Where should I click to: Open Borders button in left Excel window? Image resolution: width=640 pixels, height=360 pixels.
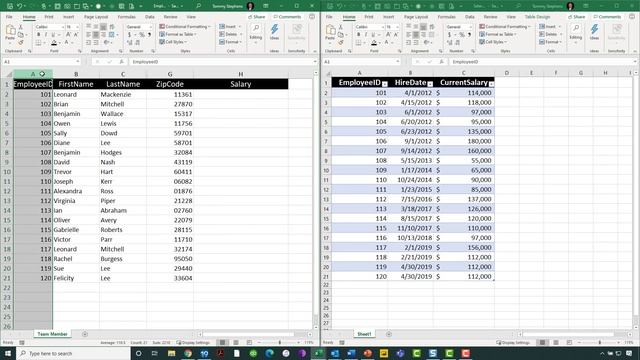click(38, 42)
